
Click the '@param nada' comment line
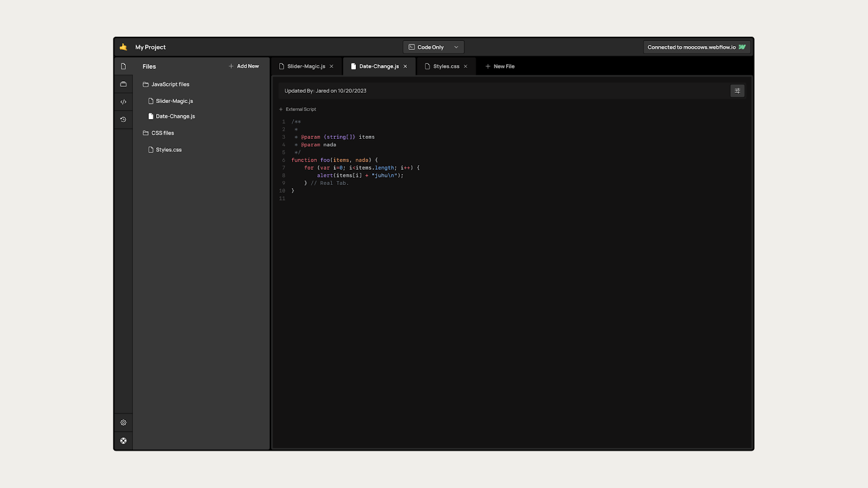tap(316, 145)
